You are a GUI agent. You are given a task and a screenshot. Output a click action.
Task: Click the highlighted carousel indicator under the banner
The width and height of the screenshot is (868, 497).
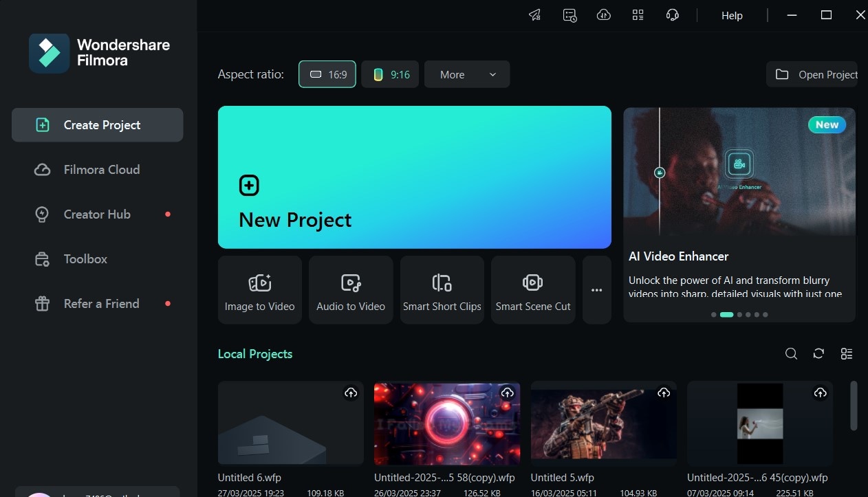727,315
